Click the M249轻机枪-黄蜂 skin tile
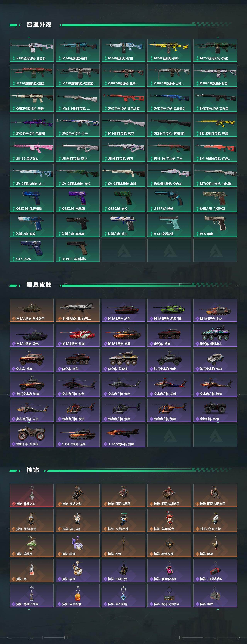 169,50
